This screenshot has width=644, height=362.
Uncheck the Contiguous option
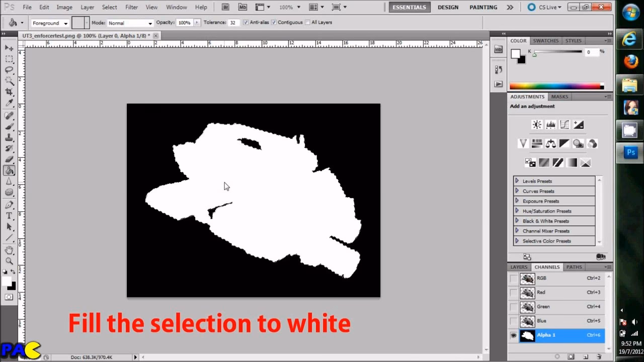(274, 23)
